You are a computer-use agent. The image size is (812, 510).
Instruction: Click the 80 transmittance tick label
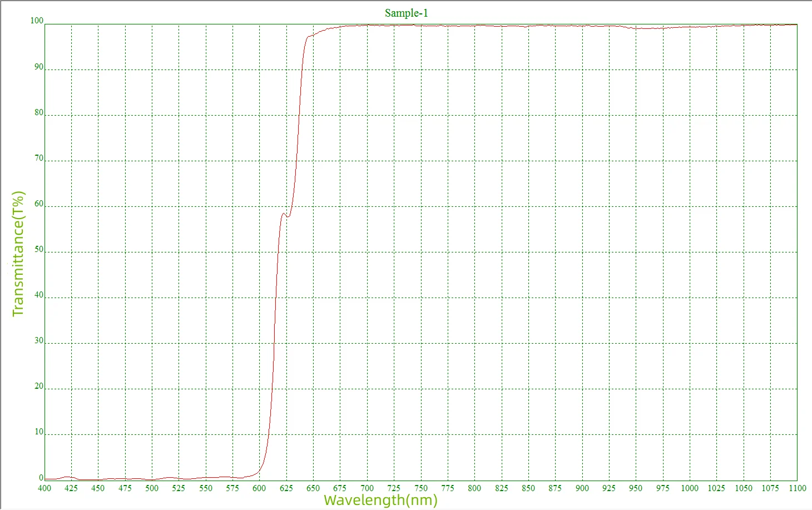[x=39, y=112]
